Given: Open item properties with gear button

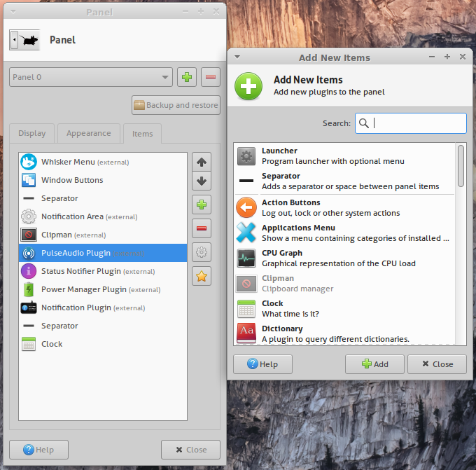Looking at the screenshot, I should pos(202,252).
